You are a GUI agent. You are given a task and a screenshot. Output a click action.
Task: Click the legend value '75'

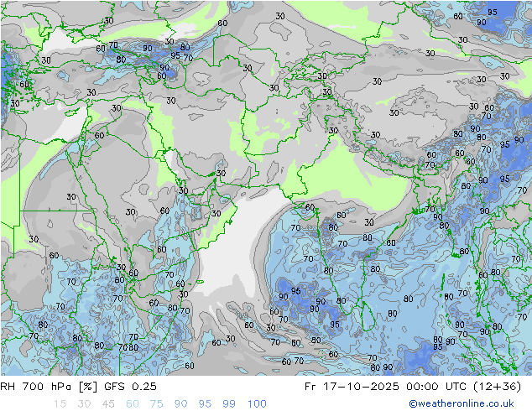[x=157, y=404]
